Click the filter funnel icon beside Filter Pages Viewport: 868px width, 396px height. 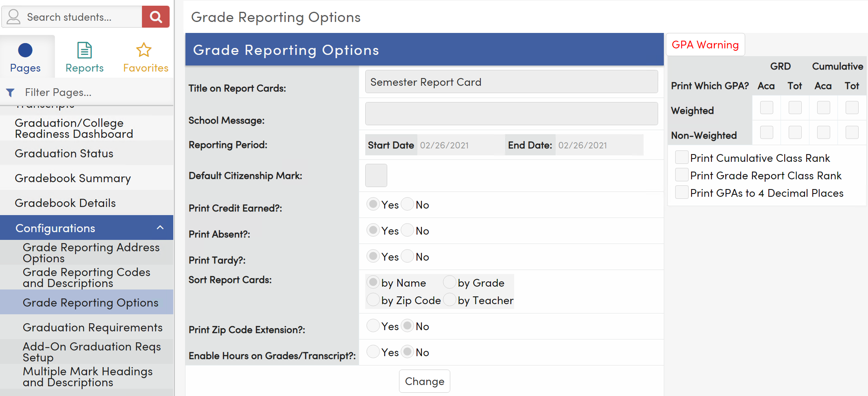click(x=11, y=92)
